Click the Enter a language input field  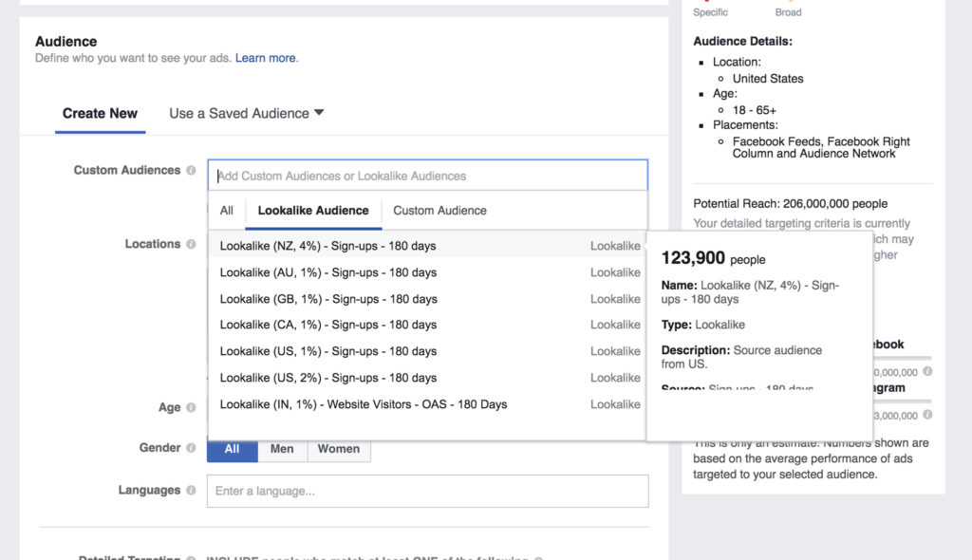pos(428,491)
